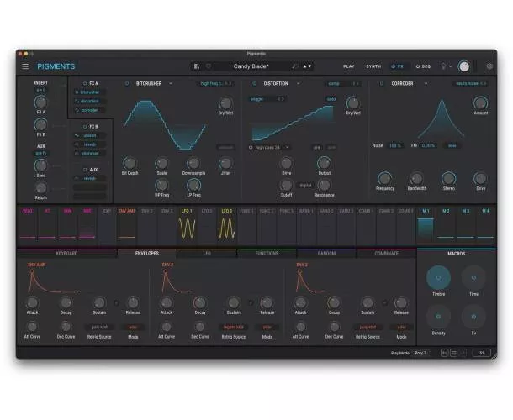Click the Timbre macro knob

point(438,277)
